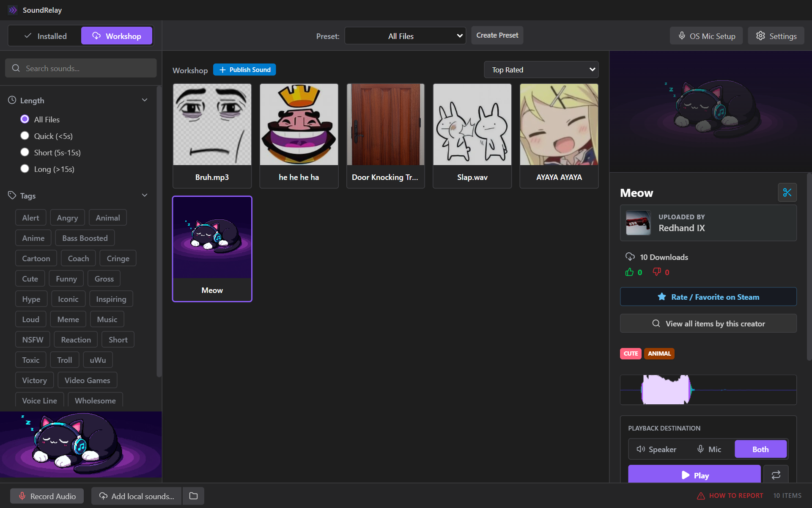
Task: Click the search magnifier icon
Action: click(16, 68)
